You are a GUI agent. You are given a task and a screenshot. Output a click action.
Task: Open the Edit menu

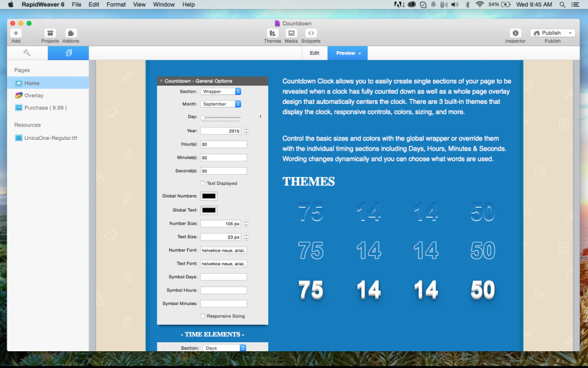click(x=94, y=4)
